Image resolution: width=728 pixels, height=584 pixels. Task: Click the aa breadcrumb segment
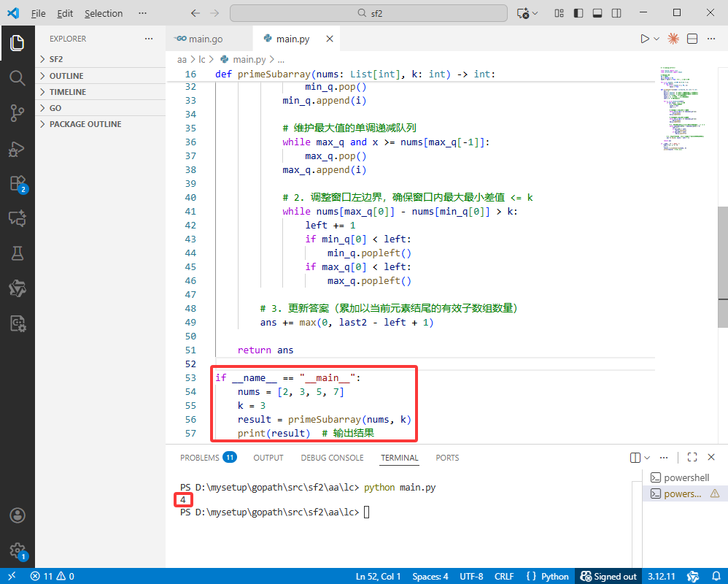(182, 59)
